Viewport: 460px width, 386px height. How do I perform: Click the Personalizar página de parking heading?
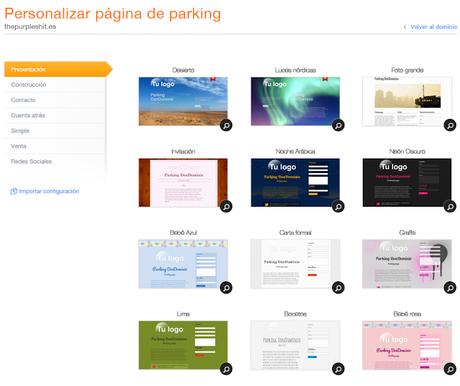tap(113, 14)
